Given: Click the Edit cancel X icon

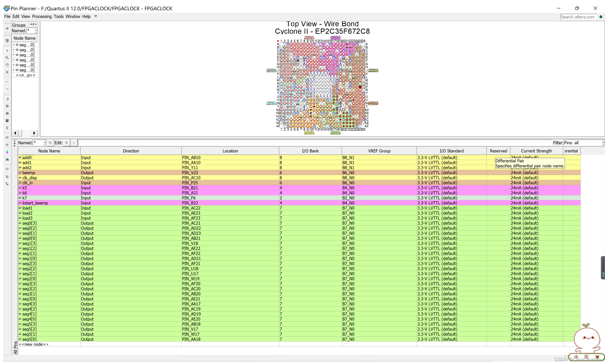Looking at the screenshot, I should click(67, 143).
